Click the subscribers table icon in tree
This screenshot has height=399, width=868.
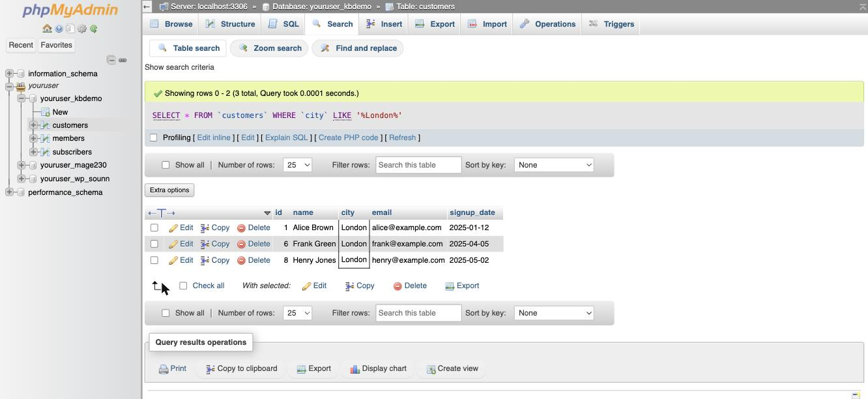coord(45,152)
